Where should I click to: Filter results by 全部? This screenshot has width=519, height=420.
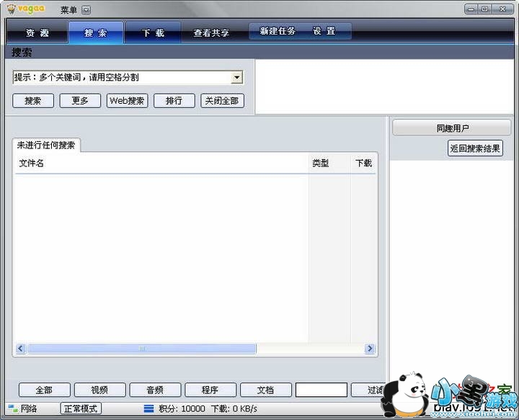(x=45, y=390)
